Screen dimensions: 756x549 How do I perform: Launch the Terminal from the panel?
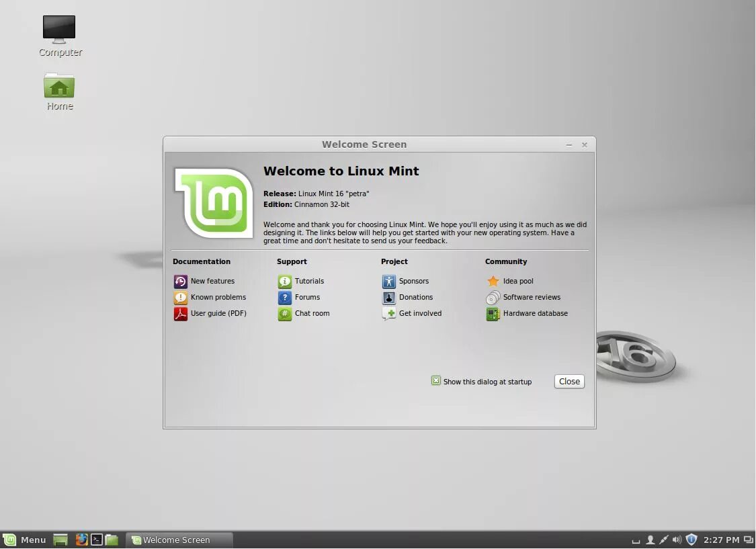pos(96,540)
